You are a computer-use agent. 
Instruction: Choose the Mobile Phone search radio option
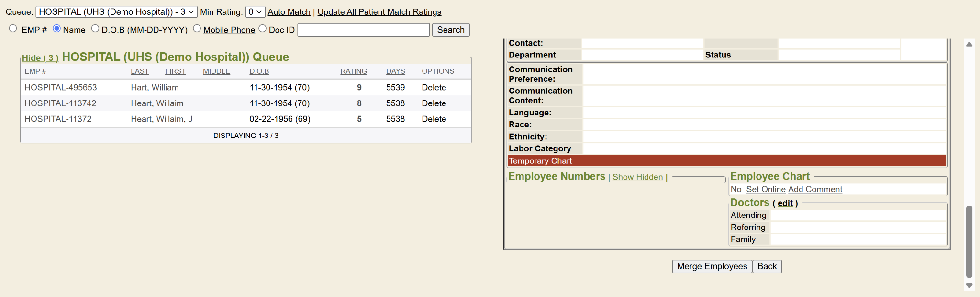pos(197,29)
